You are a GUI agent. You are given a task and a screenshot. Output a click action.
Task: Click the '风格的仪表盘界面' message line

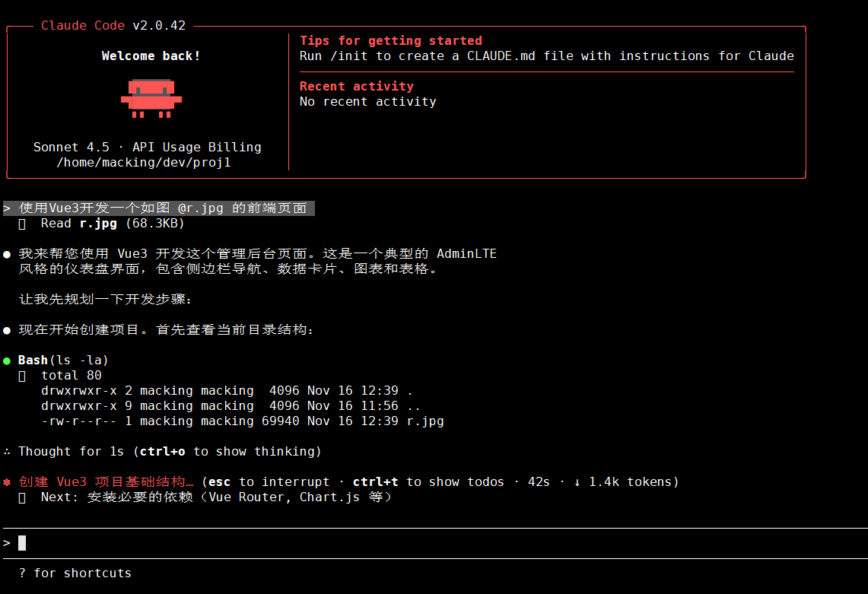228,269
